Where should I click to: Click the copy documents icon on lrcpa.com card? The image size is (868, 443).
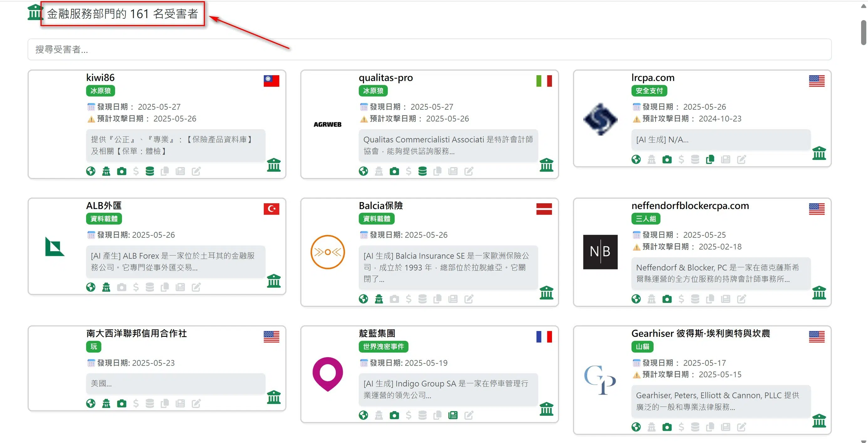(x=710, y=159)
